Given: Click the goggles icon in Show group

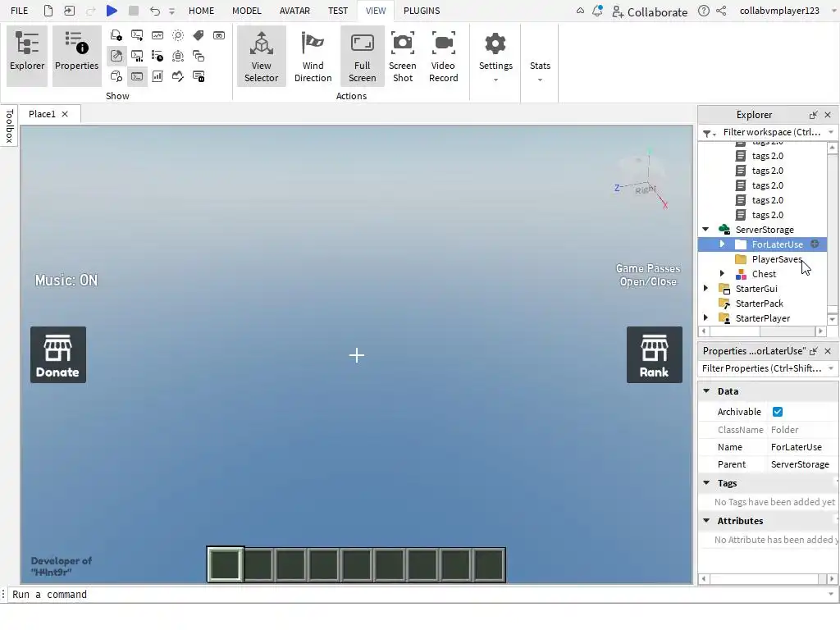Looking at the screenshot, I should coord(219,35).
